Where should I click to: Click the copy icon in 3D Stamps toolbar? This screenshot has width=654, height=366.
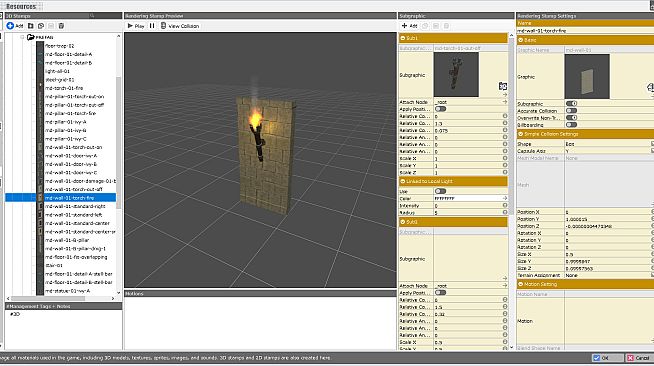[41, 26]
